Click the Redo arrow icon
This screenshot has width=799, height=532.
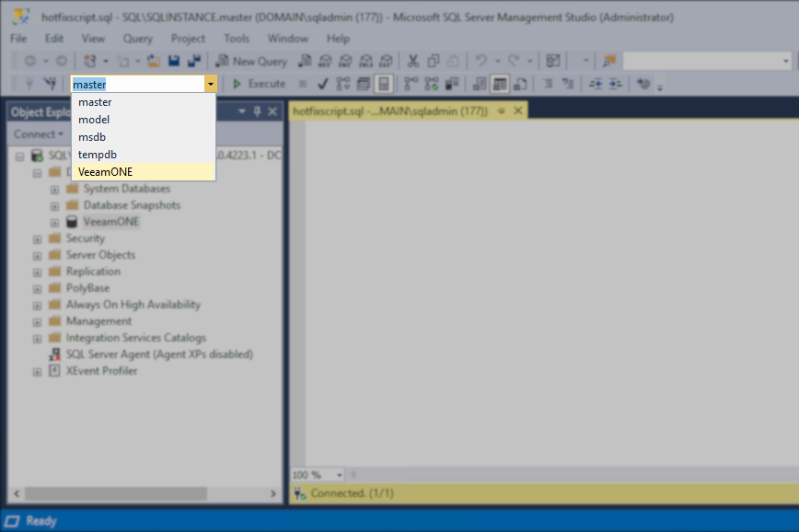coord(514,61)
